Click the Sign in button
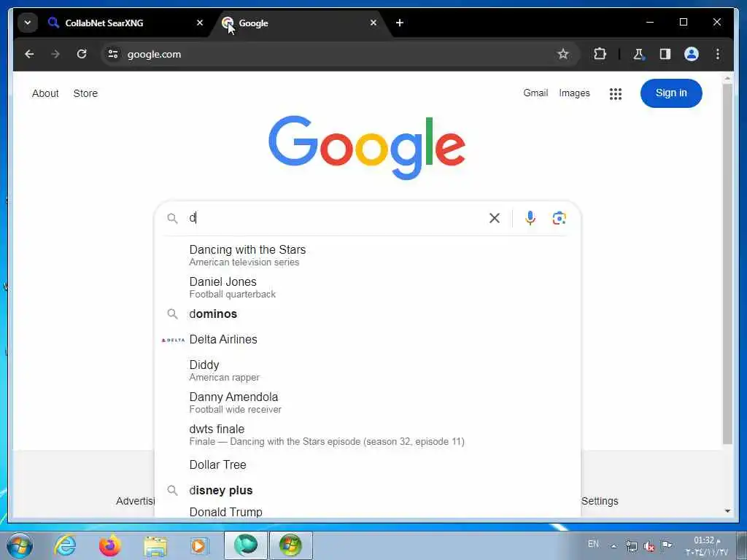The image size is (747, 560). (671, 93)
